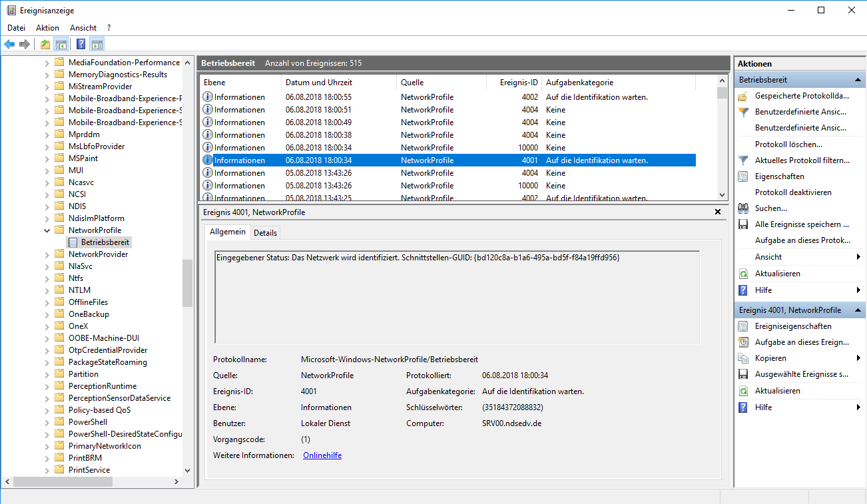This screenshot has height=504, width=867.
Task: Click the binoculars icon next to Suchen
Action: pyautogui.click(x=743, y=208)
